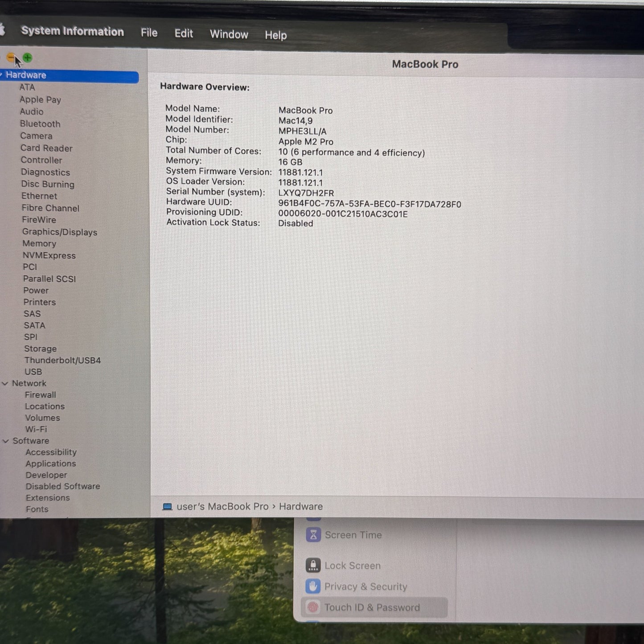Select Thunderbolt/USB4 in the sidebar

coord(62,360)
